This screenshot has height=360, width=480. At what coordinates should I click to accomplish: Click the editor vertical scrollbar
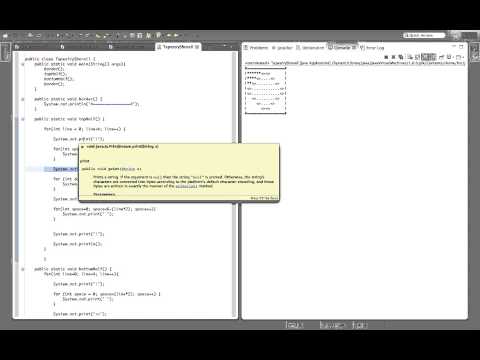[x=234, y=183]
